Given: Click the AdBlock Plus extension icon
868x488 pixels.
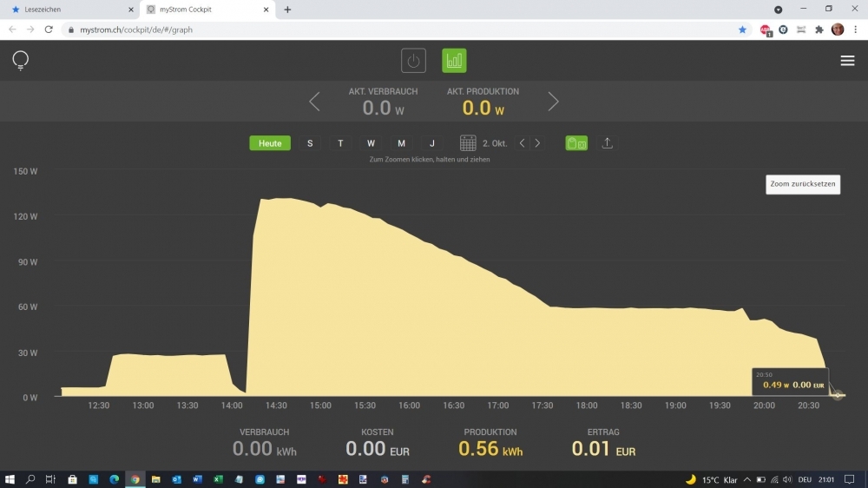Looking at the screenshot, I should 766,30.
